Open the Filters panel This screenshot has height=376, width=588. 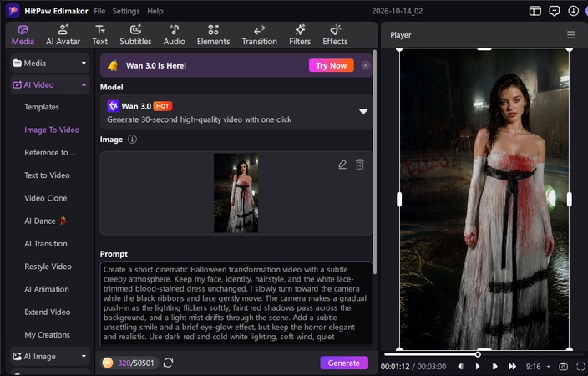click(300, 35)
